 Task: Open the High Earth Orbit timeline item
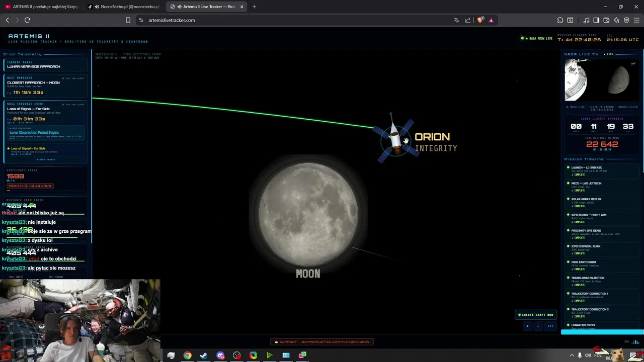tap(602, 265)
